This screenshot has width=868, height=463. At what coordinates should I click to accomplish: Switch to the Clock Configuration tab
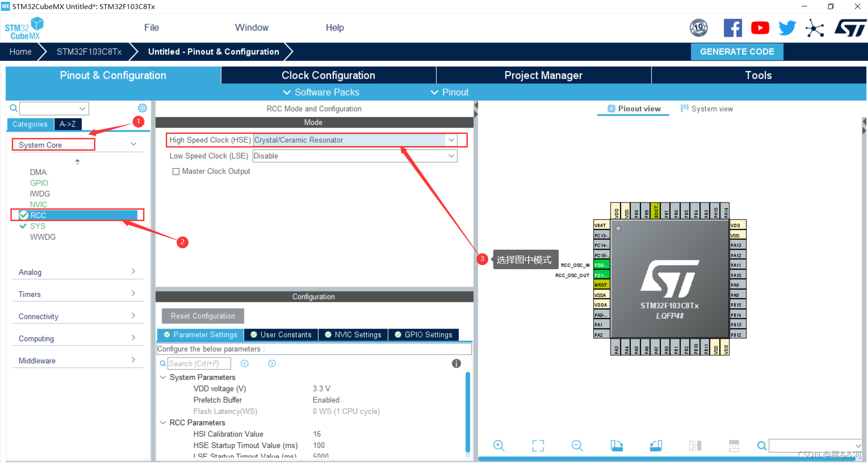coord(328,75)
